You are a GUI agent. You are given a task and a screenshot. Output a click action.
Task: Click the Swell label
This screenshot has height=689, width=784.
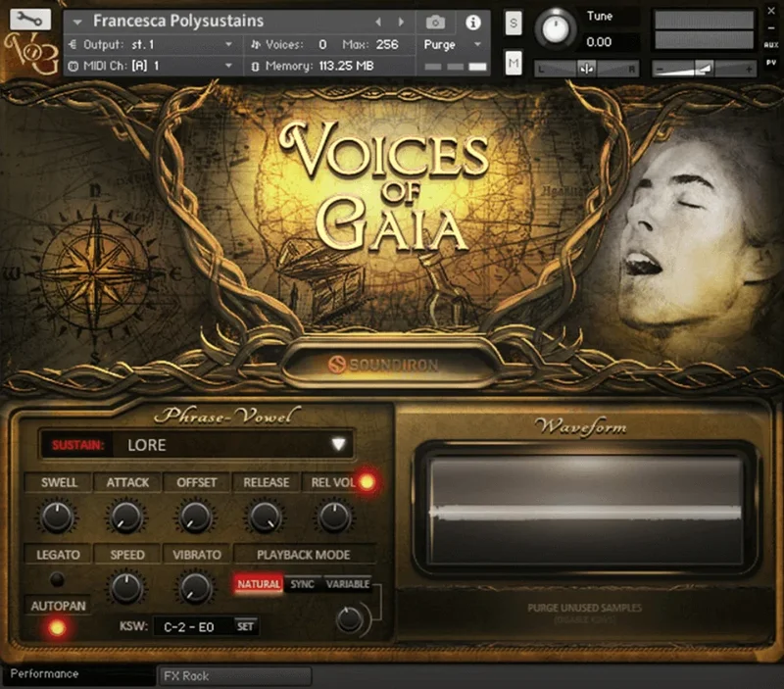[x=59, y=482]
